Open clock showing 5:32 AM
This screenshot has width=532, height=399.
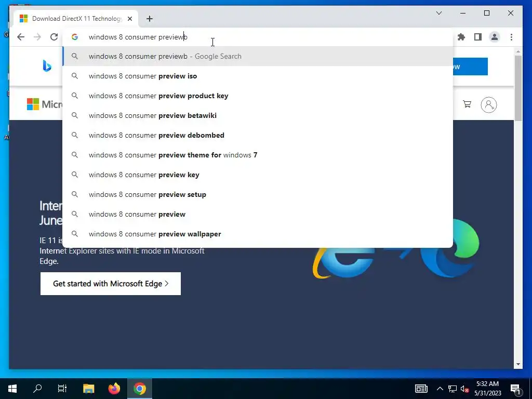pos(487,389)
